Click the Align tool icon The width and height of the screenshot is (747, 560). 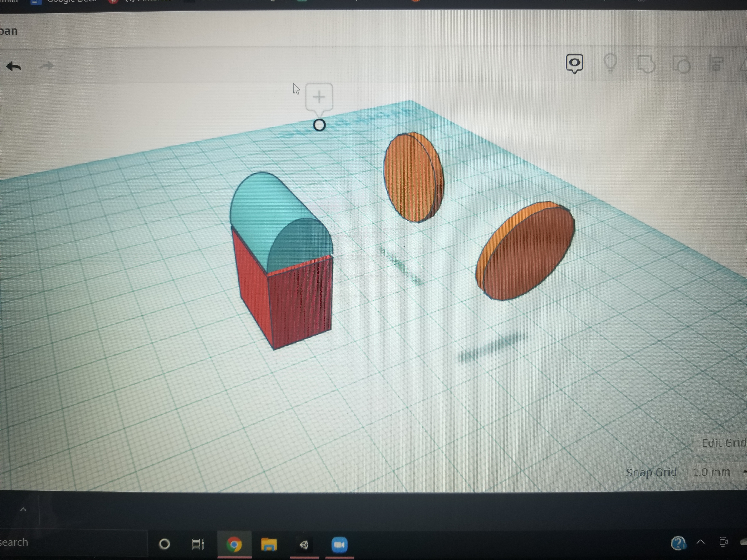pos(716,64)
